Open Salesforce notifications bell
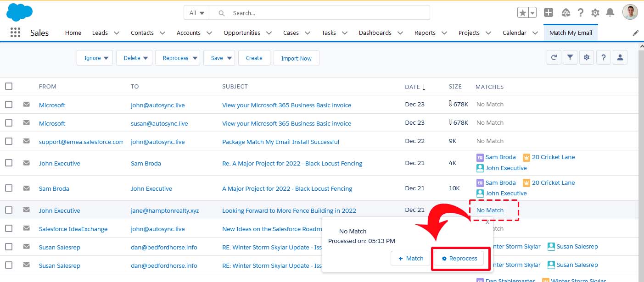Screen dimensions: 644x282 pos(610,13)
